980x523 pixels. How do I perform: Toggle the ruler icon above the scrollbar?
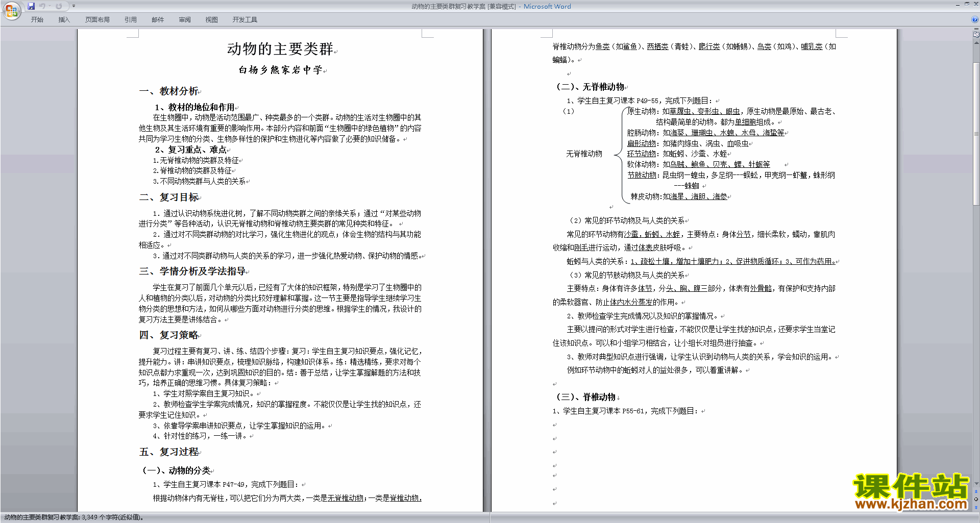click(x=976, y=35)
